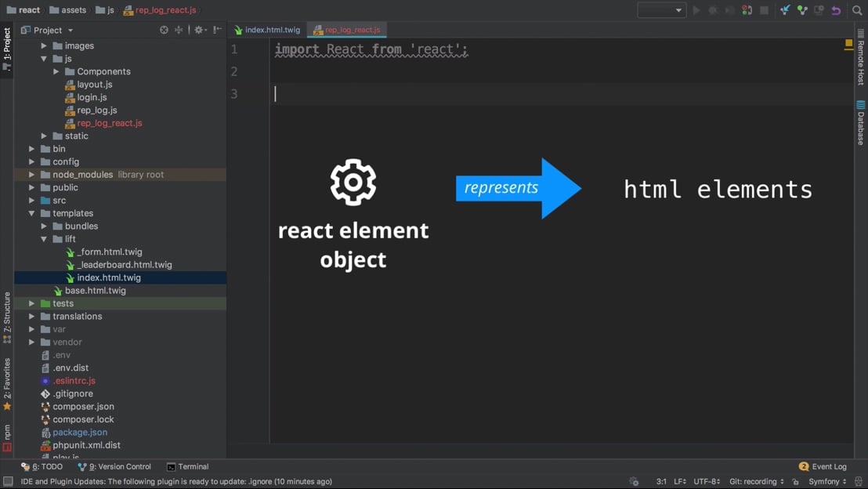The width and height of the screenshot is (868, 489).
Task: Open the Symfony status bar selector
Action: 827,481
